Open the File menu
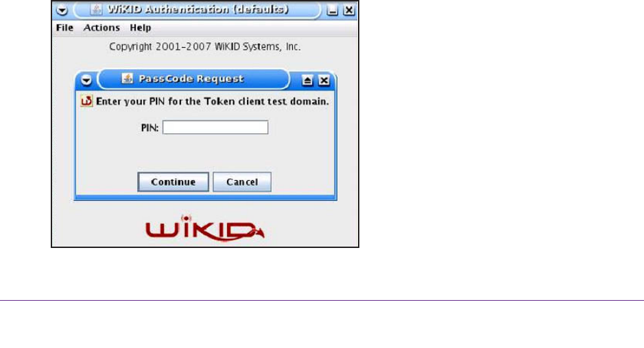644x348 pixels. point(64,27)
